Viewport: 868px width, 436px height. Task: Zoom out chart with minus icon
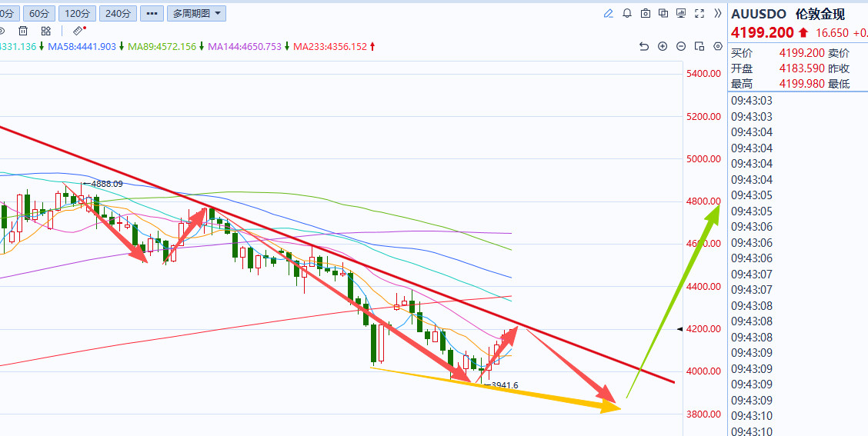[682, 46]
